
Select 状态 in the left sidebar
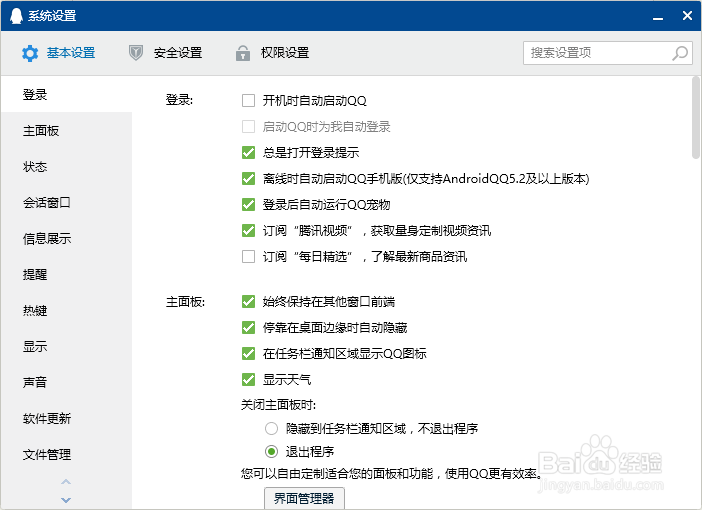[66, 167]
